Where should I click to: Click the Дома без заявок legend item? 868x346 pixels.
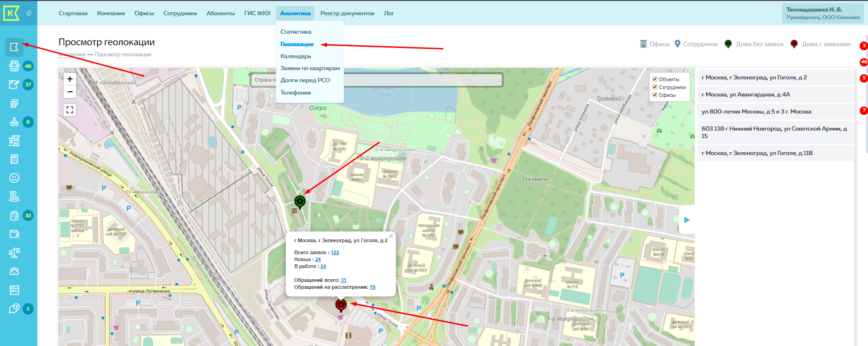tap(754, 44)
